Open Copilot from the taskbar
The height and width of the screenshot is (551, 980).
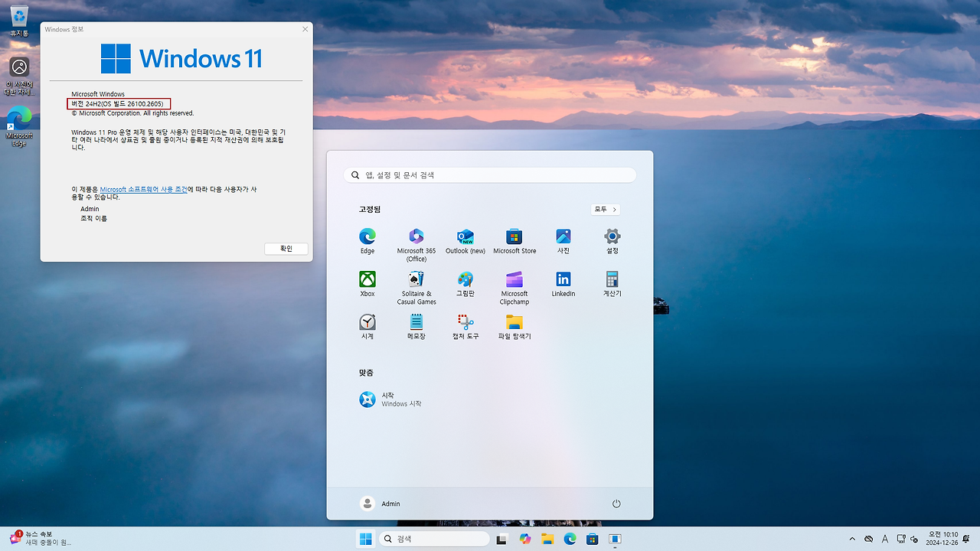click(525, 539)
